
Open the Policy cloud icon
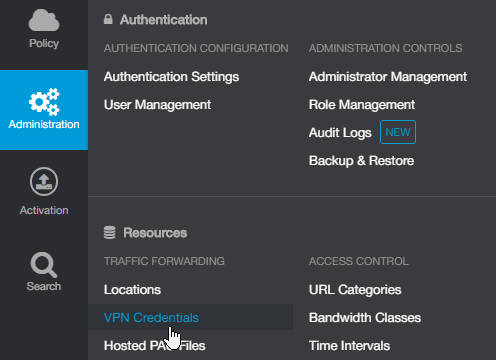[x=44, y=20]
